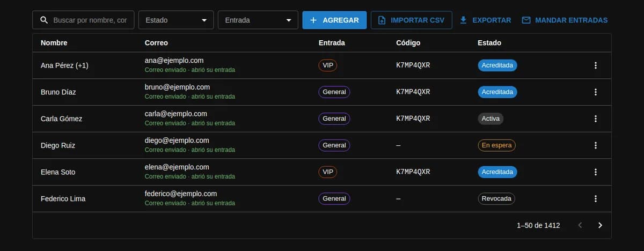Image resolution: width=644 pixels, height=251 pixels.
Task: Open the Entrada filter dropdown
Action: (x=258, y=20)
